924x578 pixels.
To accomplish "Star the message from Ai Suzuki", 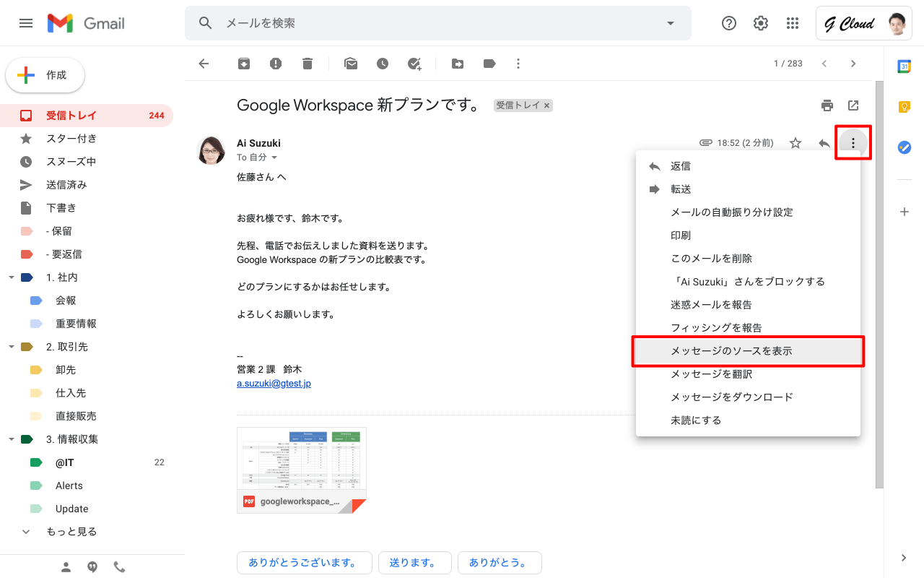I will (796, 143).
